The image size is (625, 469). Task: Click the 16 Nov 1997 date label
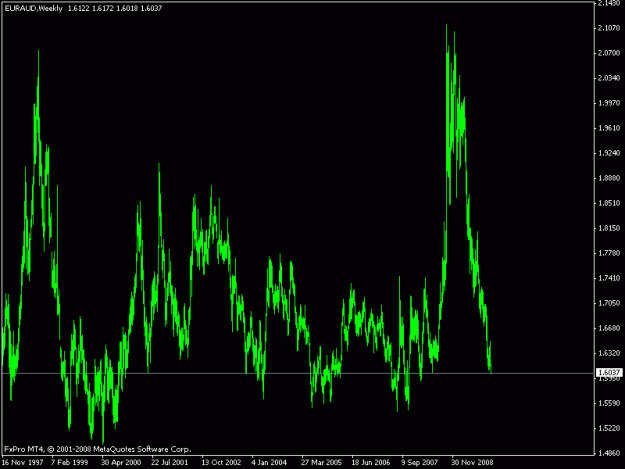click(22, 462)
